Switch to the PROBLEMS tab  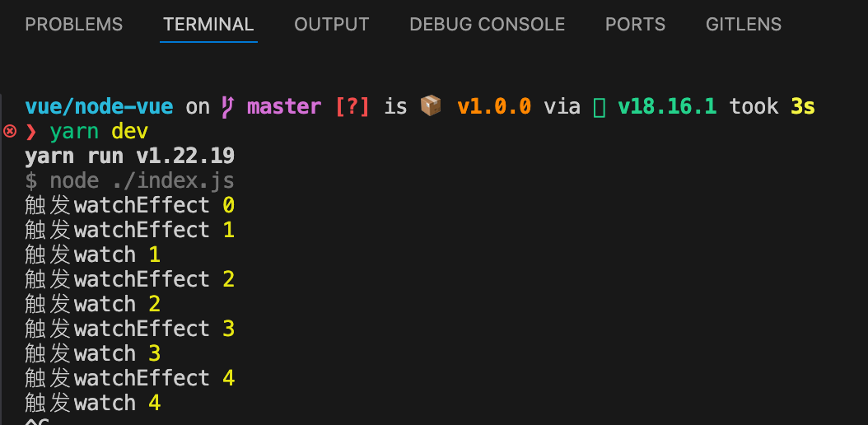pos(73,25)
